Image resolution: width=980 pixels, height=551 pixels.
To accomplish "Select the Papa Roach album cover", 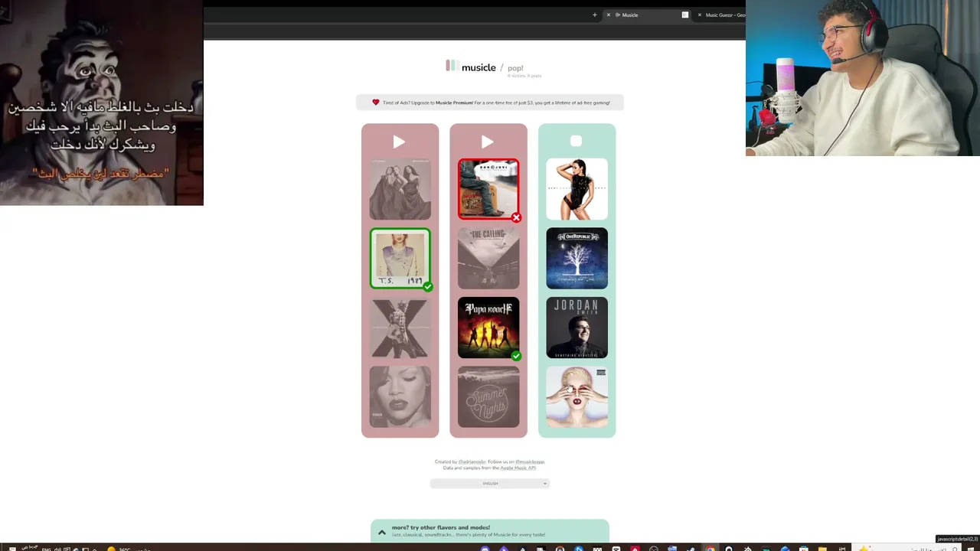I will pos(488,328).
